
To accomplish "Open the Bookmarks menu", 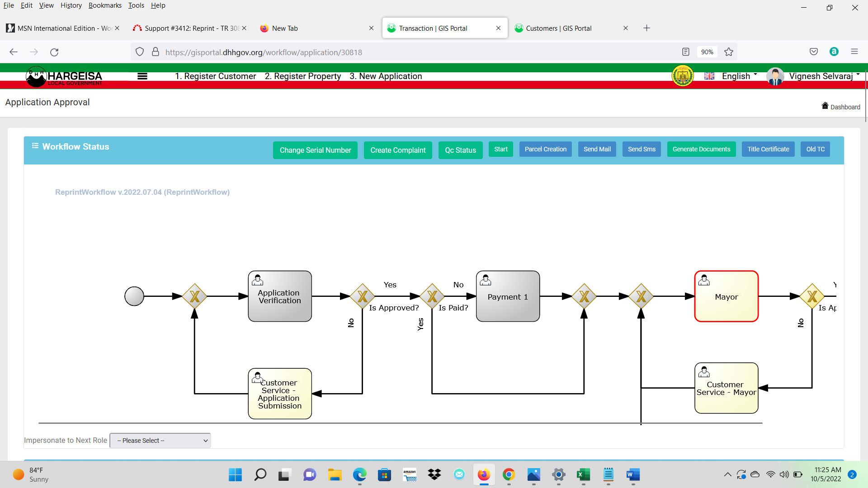I will [x=105, y=5].
